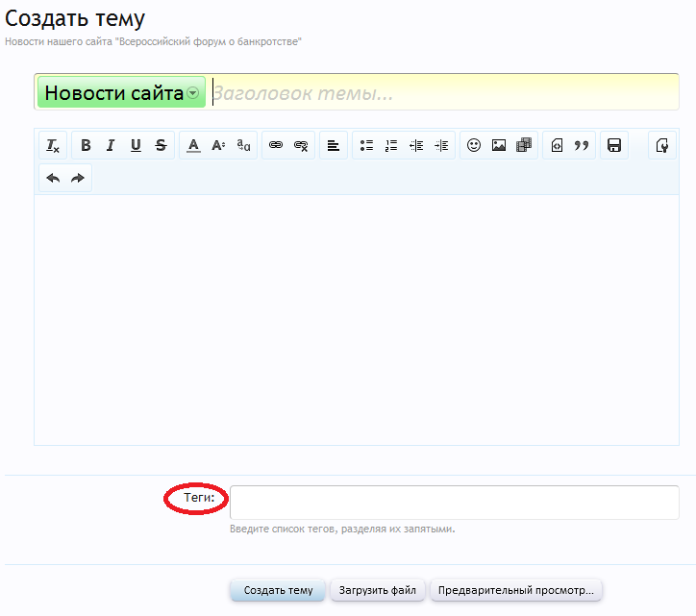Image resolution: width=696 pixels, height=616 pixels.
Task: Click inside the message body editor
Action: point(357,320)
